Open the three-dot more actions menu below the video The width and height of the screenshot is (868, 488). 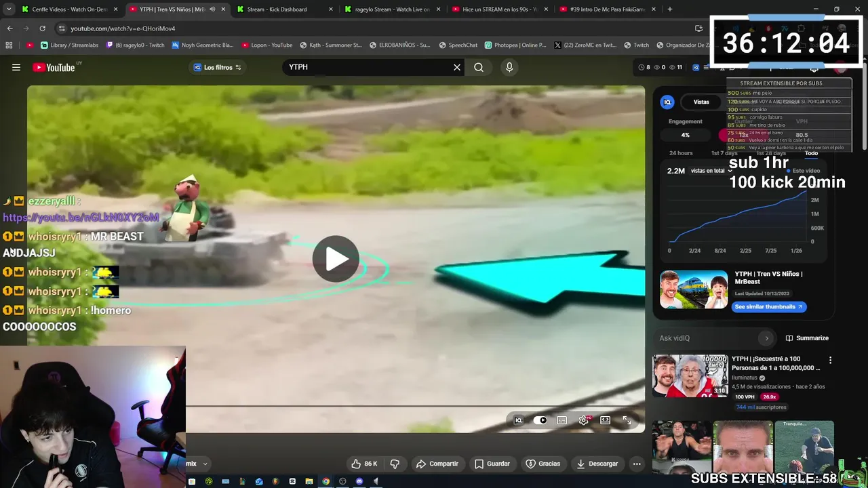point(637,464)
